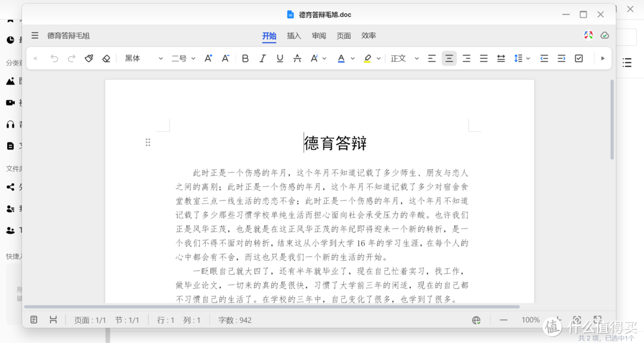The height and width of the screenshot is (343, 644).
Task: Click the fit-to-screen icon in status bar
Action: pyautogui.click(x=577, y=320)
